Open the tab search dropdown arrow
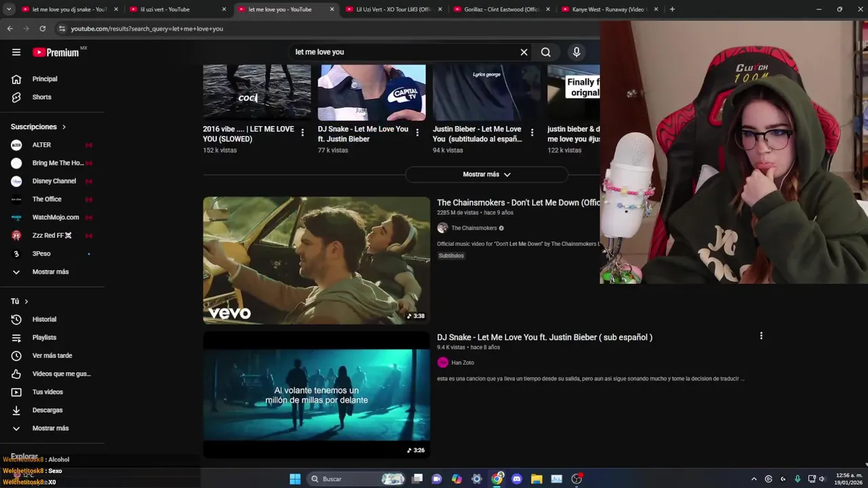This screenshot has height=488, width=868. (9, 9)
